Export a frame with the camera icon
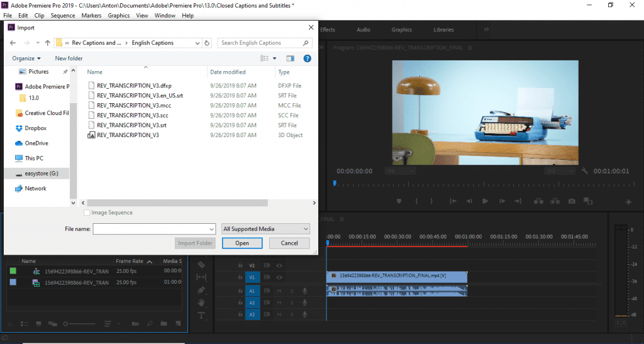This screenshot has height=344, width=644. (x=572, y=201)
